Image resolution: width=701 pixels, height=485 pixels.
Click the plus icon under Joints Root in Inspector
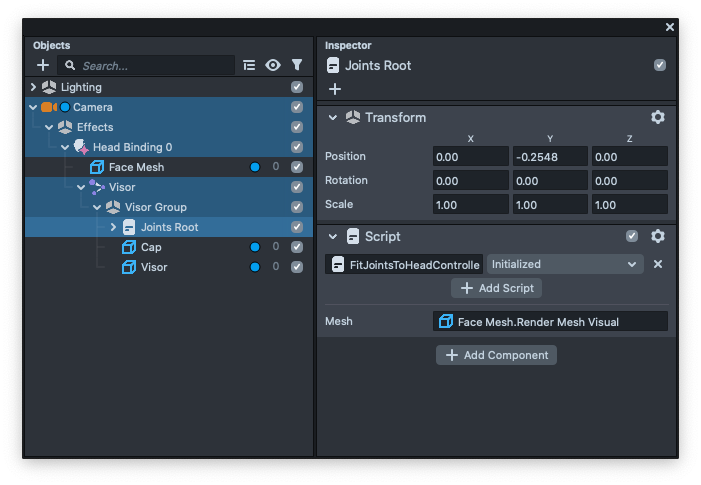335,89
